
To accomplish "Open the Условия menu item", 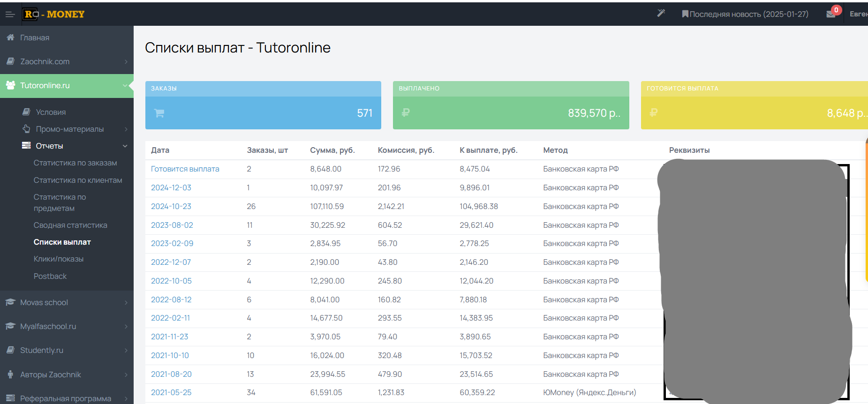I will (51, 112).
